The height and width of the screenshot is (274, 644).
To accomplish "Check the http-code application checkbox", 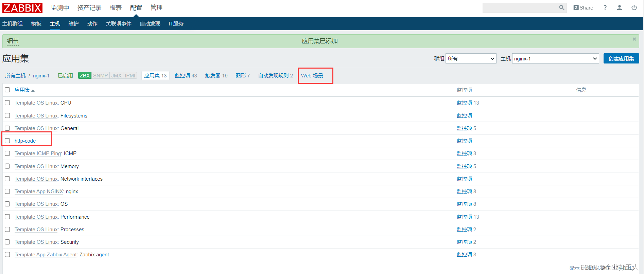I will (7, 141).
